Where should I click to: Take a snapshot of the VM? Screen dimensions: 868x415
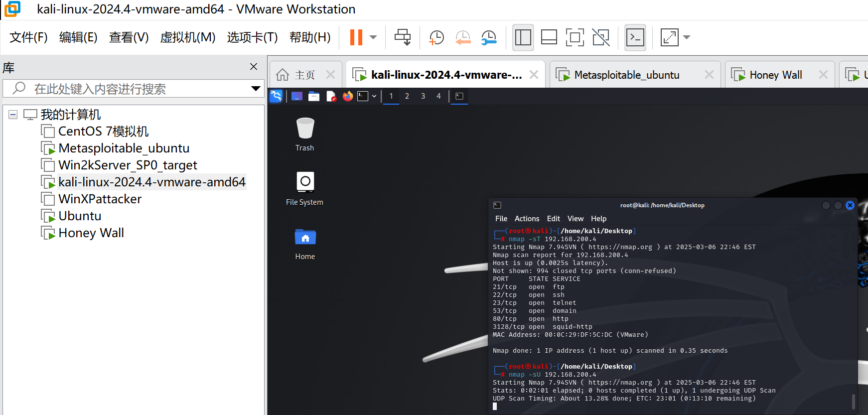(436, 37)
